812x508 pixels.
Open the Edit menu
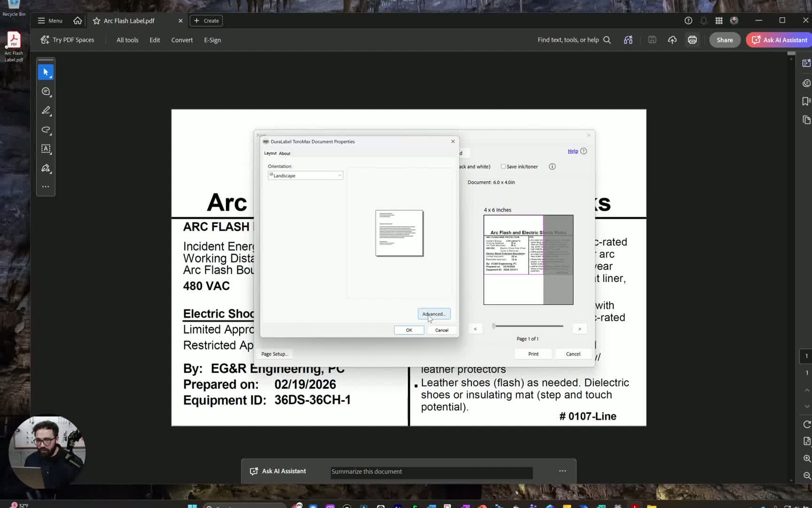tap(155, 40)
